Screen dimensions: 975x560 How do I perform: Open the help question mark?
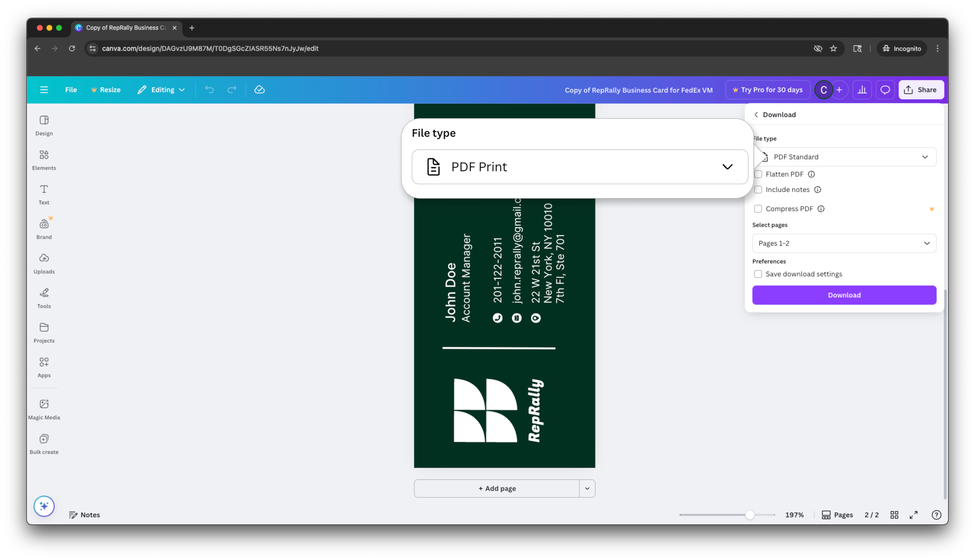937,515
